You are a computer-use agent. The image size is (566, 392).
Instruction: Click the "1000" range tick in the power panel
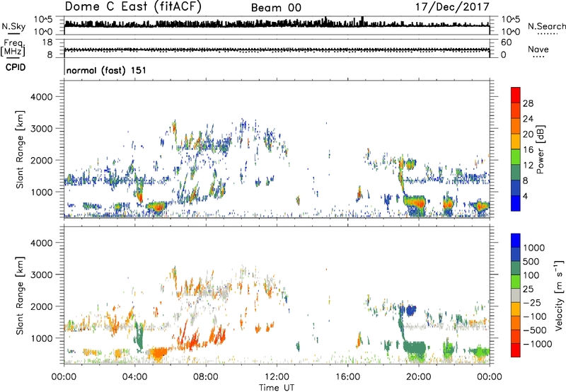(x=41, y=192)
